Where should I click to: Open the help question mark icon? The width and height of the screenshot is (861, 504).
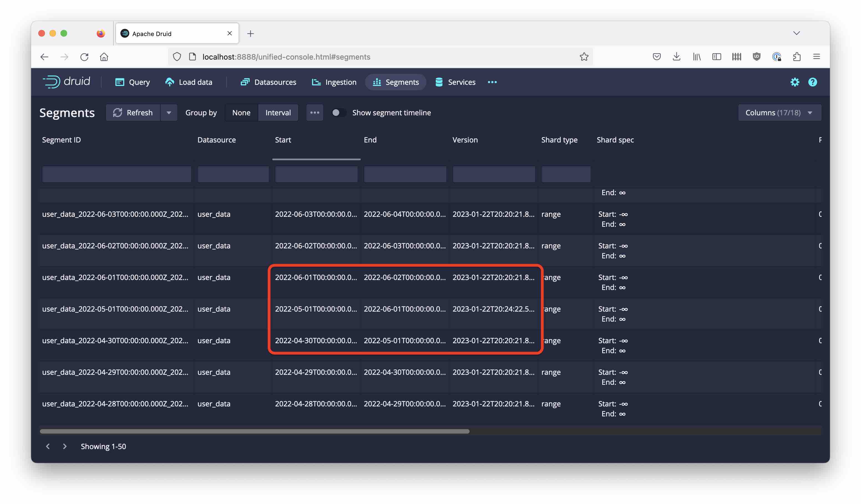(812, 82)
